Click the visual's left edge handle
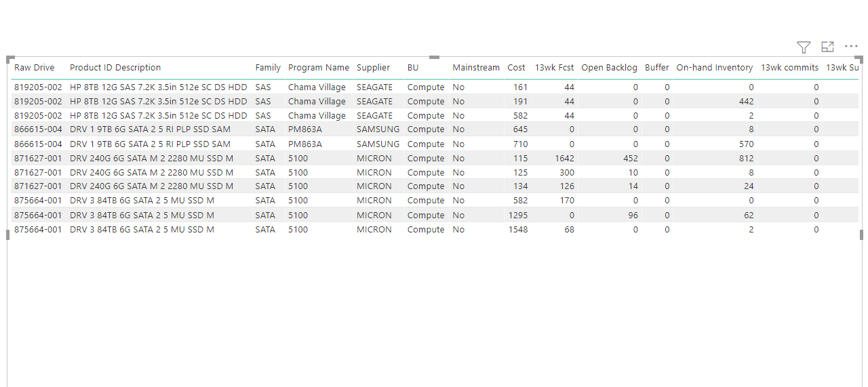 point(7,235)
